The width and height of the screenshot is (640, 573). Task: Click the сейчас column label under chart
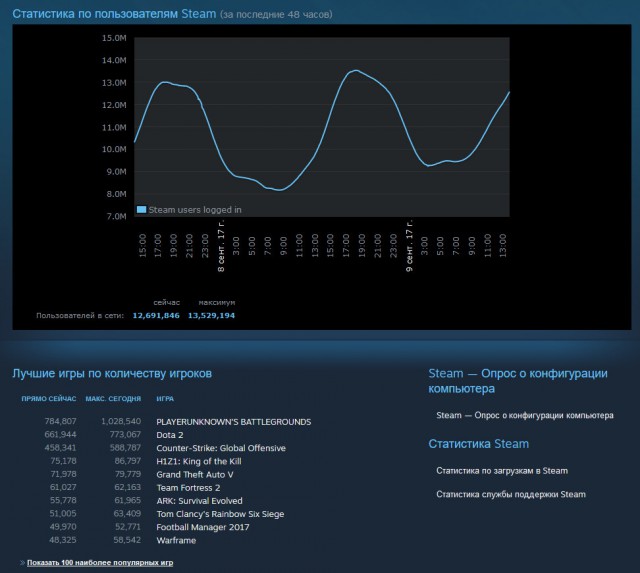tap(167, 302)
